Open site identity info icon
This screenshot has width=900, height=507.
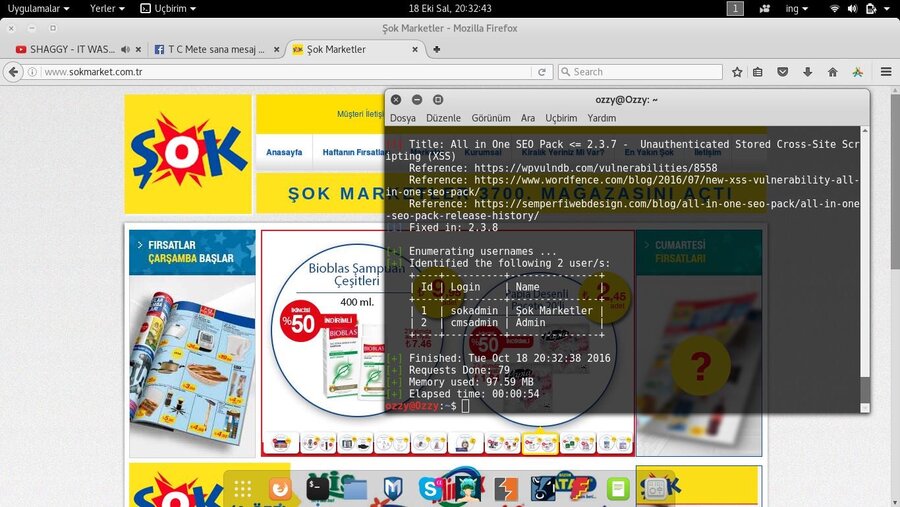[x=33, y=72]
